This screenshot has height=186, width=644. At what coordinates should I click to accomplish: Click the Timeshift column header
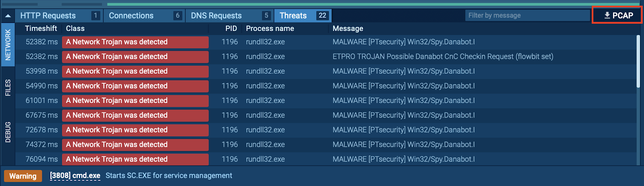tap(41, 29)
